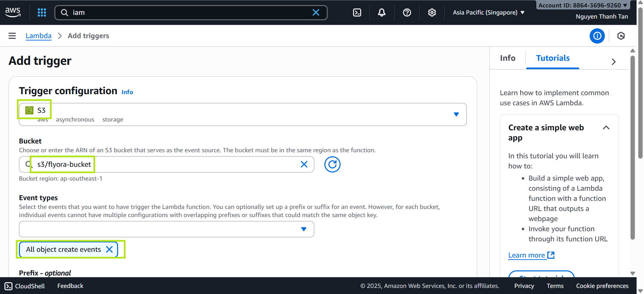The width and height of the screenshot is (644, 294).
Task: Expand the S3 trigger source dropdown
Action: 456,114
